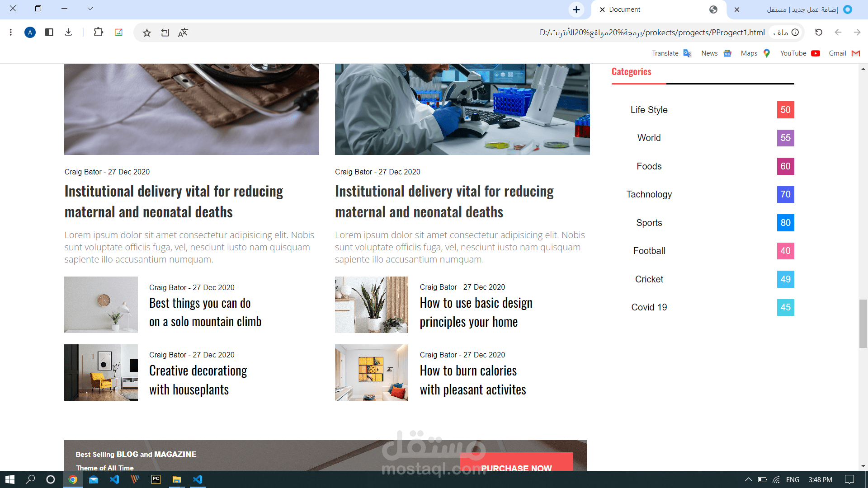Screen dimensions: 868x488
Task: Open a new browser tab
Action: [x=576, y=9]
